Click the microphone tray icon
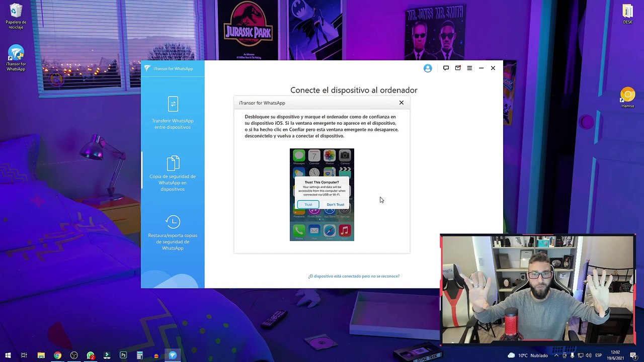The height and width of the screenshot is (362, 644). point(573,355)
